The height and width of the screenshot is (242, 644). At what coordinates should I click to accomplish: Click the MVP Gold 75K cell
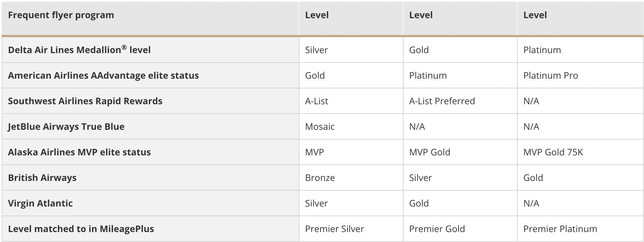coord(580,152)
